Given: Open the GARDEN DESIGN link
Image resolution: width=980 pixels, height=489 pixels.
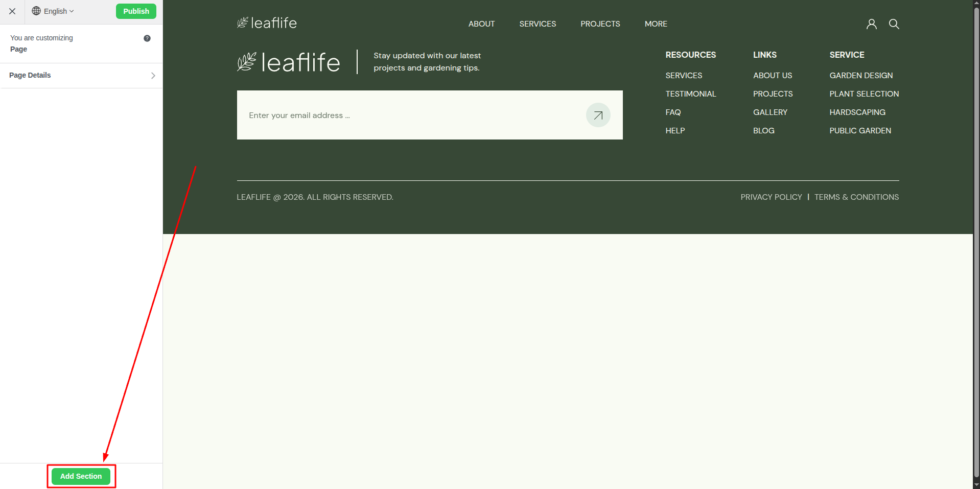Looking at the screenshot, I should pos(861,76).
